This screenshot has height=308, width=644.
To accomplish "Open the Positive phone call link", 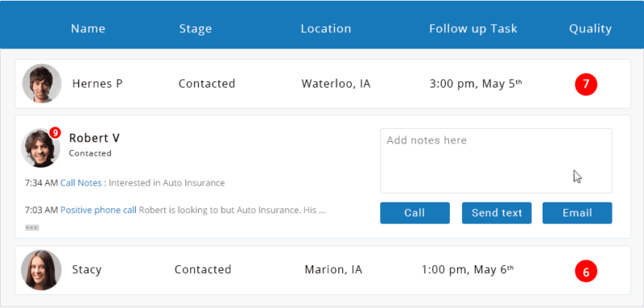I will (98, 210).
